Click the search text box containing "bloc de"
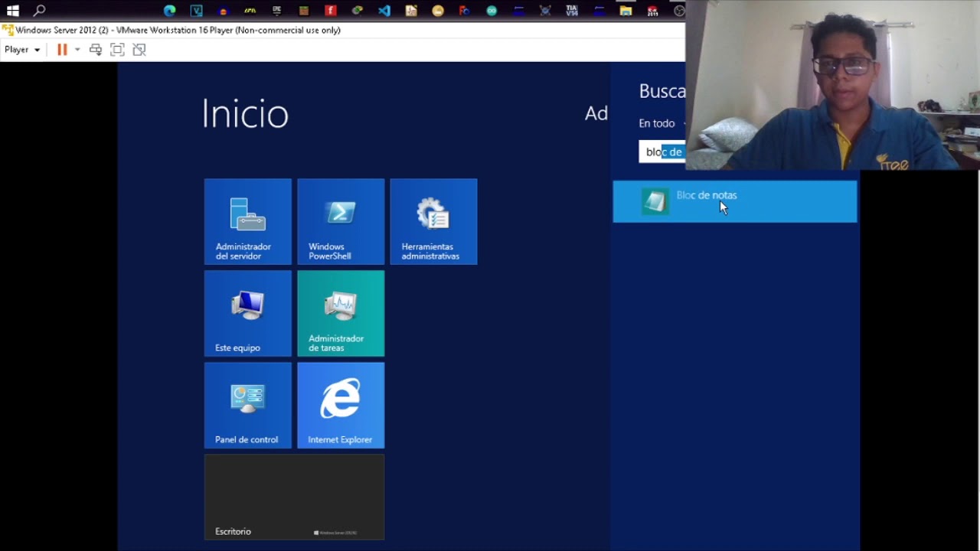 tap(662, 152)
